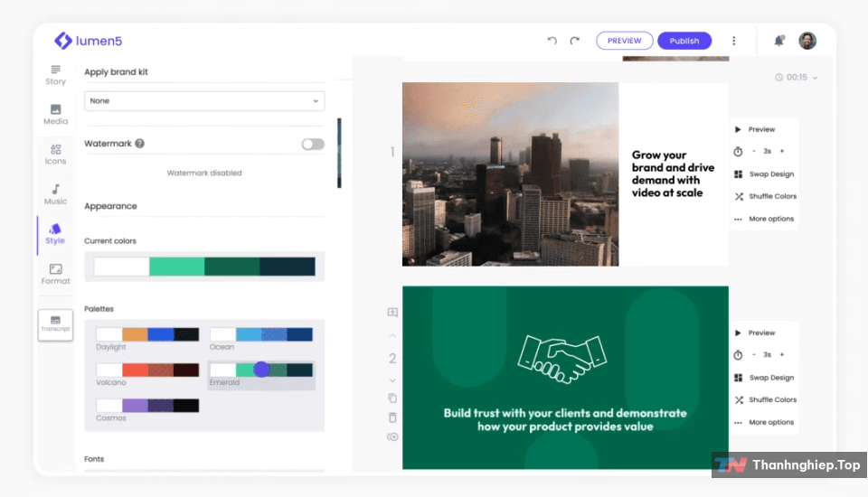Delete scene 2 with trash icon

[392, 417]
